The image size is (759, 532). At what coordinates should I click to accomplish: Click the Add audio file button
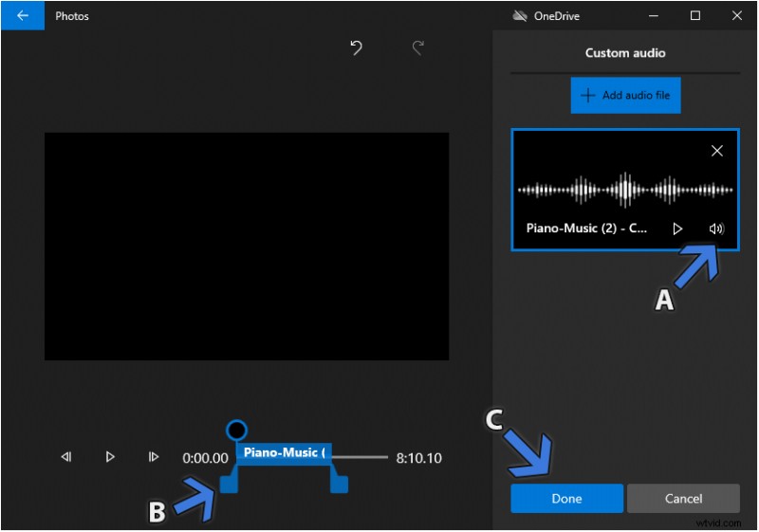coord(625,95)
